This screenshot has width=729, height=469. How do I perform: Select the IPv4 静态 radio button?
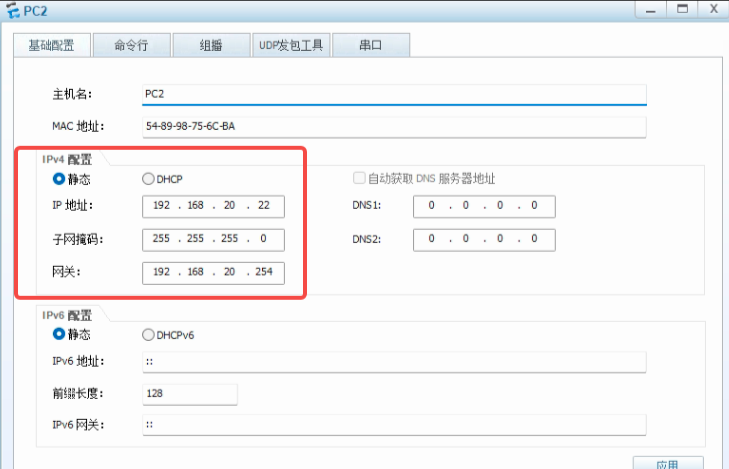[x=59, y=179]
